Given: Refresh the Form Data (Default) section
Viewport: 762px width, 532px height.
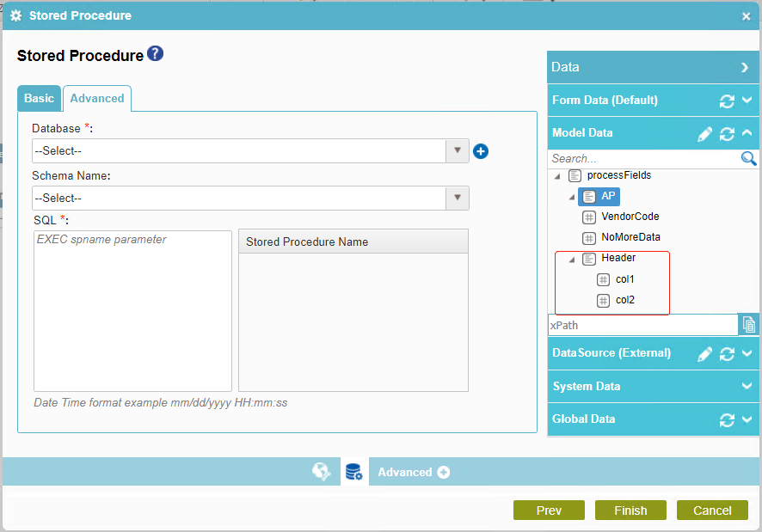Looking at the screenshot, I should point(727,101).
